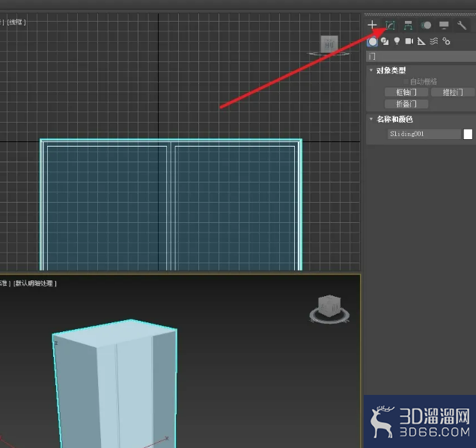The height and width of the screenshot is (448, 476).
Task: Collapse the 名称和颜色 rollout
Action: pos(371,119)
